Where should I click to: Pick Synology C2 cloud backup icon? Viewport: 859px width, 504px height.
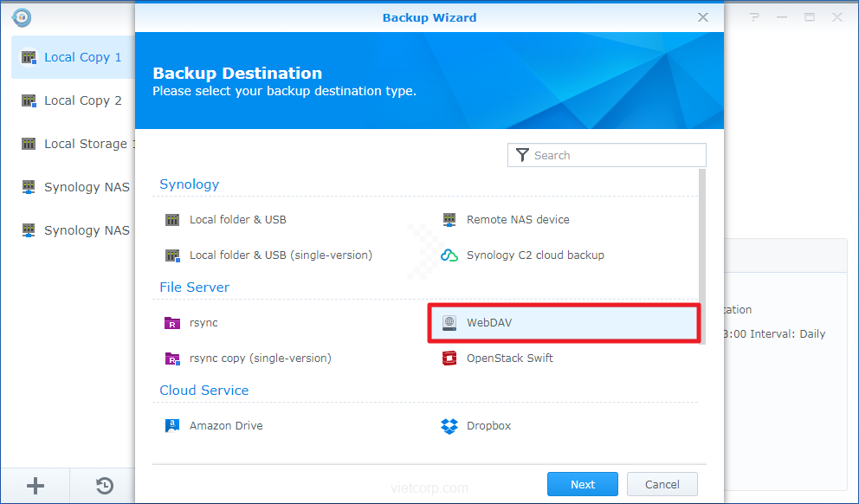[449, 255]
